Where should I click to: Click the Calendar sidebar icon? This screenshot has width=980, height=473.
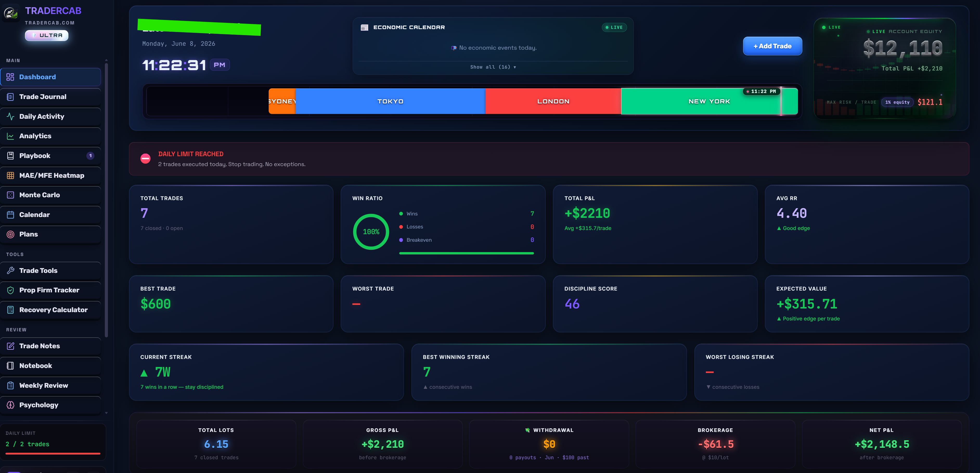pos(10,214)
